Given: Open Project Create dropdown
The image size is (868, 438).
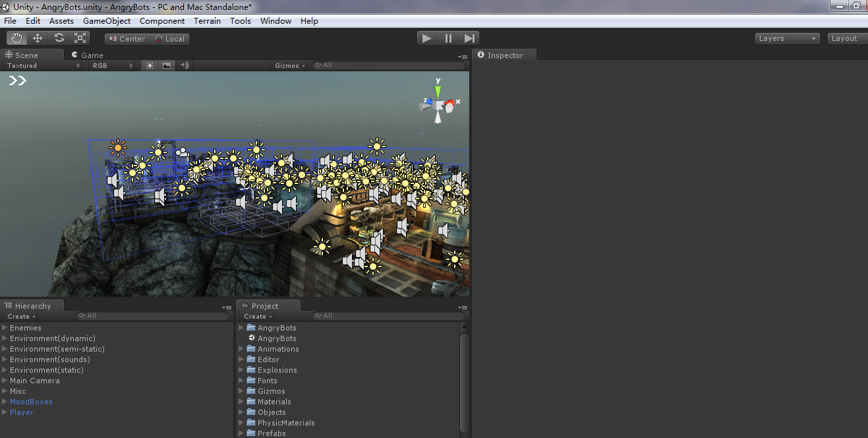Looking at the screenshot, I should click(258, 317).
